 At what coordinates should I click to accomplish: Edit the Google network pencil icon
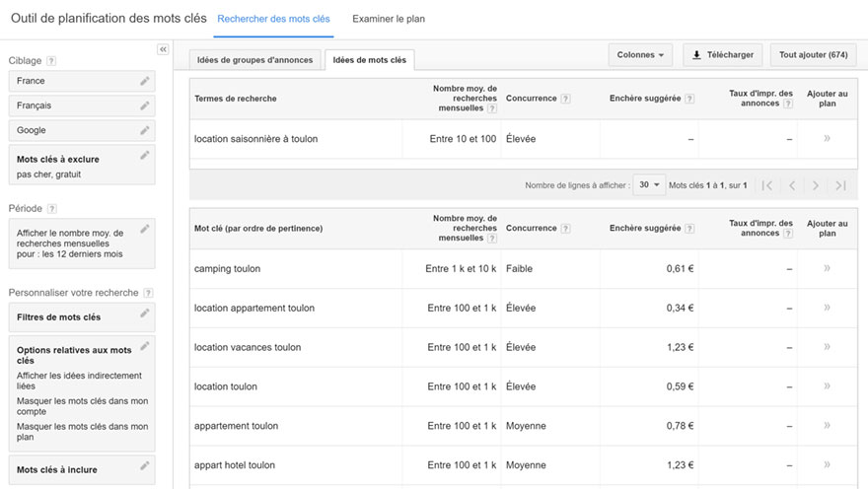pyautogui.click(x=144, y=130)
